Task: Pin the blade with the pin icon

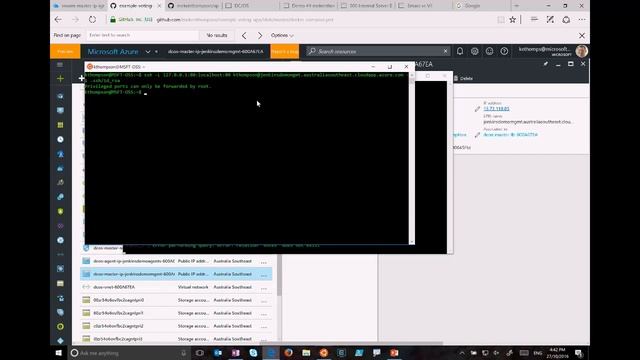Action: tap(546, 64)
